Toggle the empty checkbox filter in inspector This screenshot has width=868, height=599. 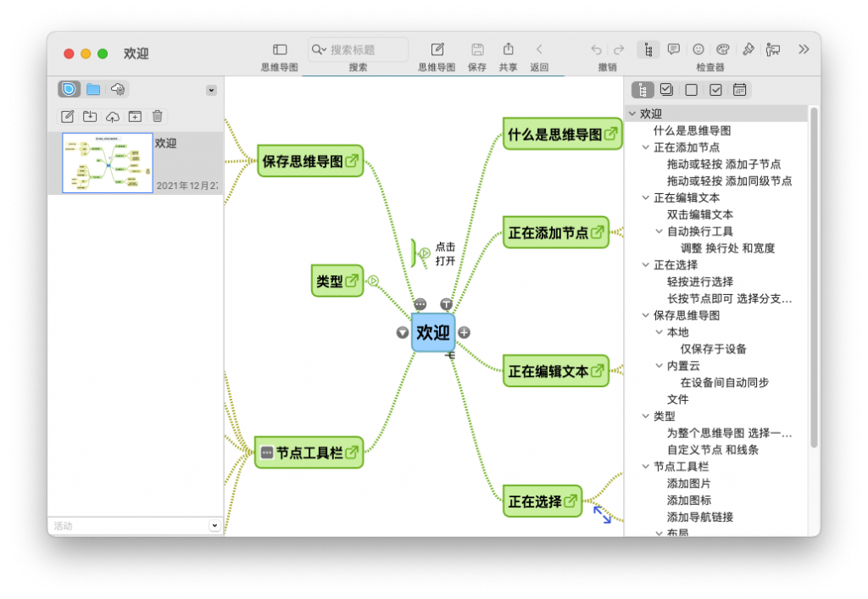tap(691, 90)
